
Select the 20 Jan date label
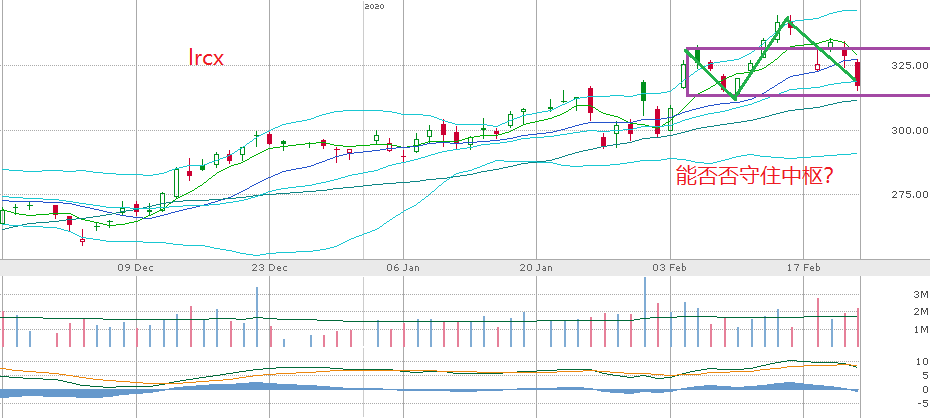538,268
